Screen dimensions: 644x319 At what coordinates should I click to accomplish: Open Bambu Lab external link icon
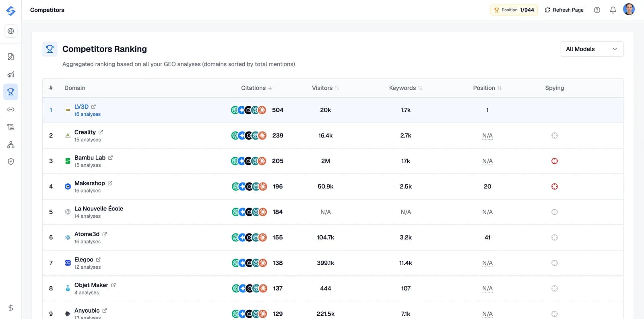point(111,158)
